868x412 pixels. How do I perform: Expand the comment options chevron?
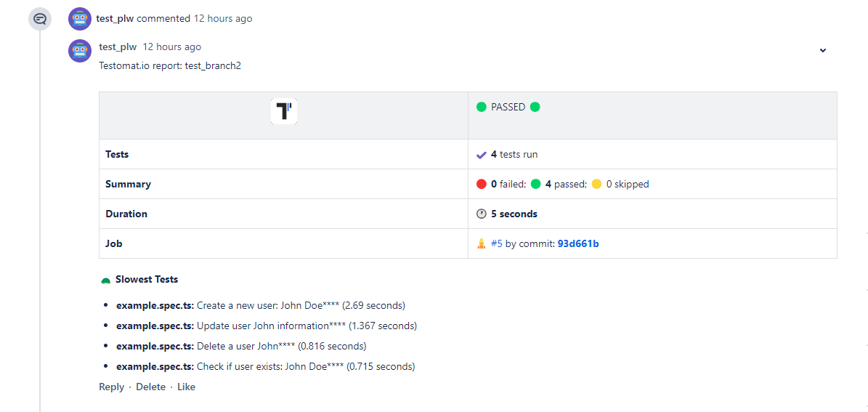click(823, 51)
